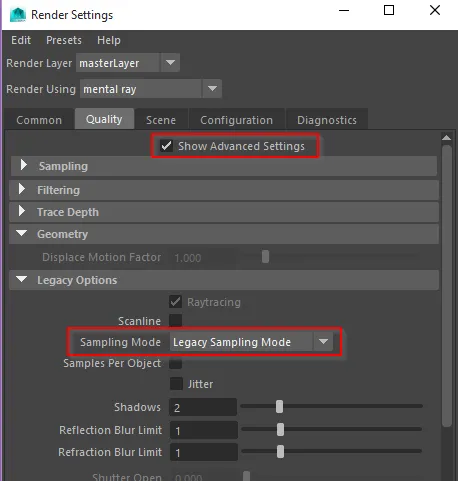Viewport: 458px width, 481px height.
Task: Open the Edit menu
Action: point(21,40)
